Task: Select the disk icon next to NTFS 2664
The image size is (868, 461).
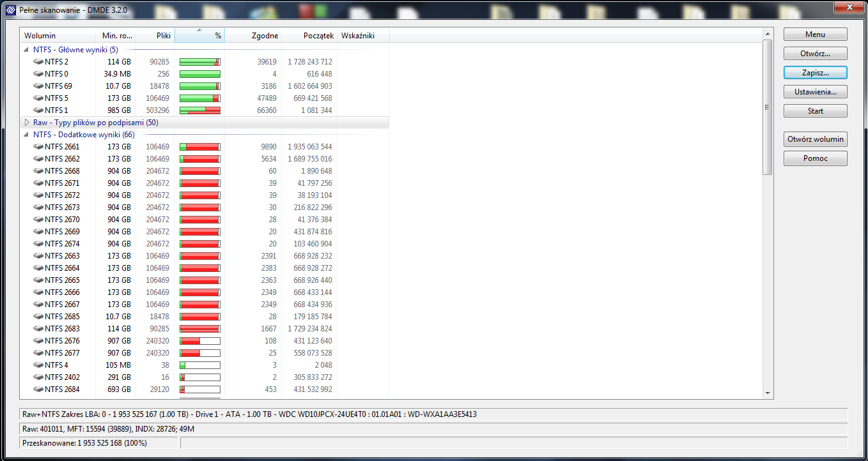Action: pos(38,268)
